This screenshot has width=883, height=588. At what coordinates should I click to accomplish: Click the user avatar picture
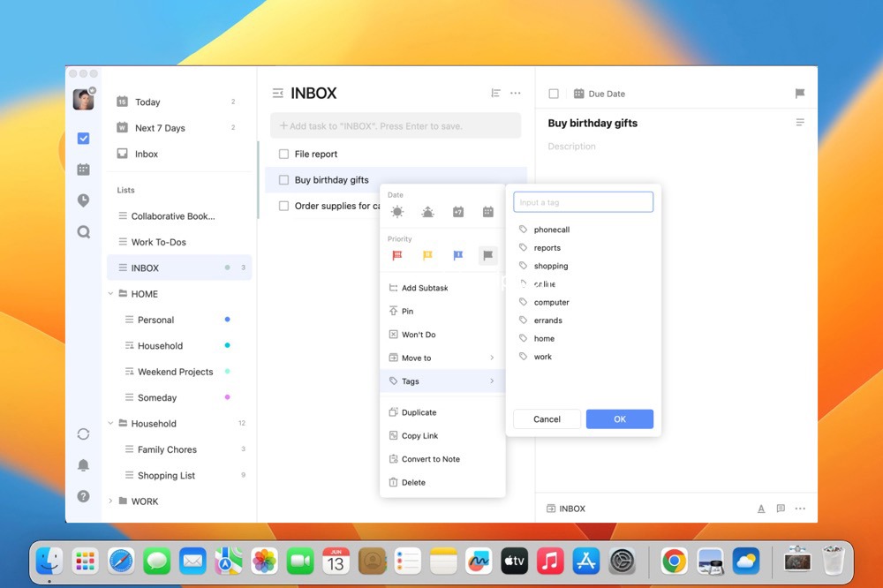(83, 99)
